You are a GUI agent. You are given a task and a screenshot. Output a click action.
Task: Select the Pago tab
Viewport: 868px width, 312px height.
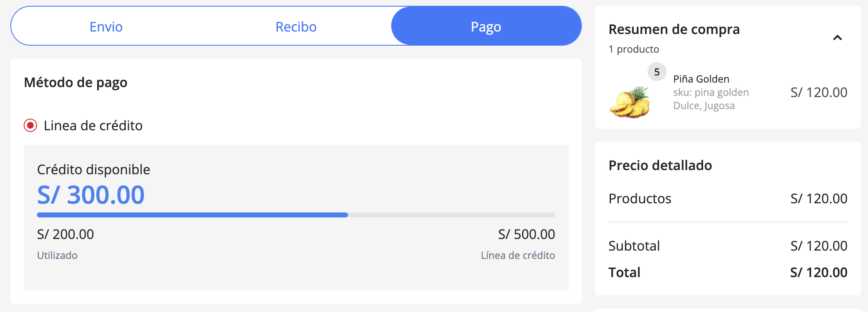point(486,27)
